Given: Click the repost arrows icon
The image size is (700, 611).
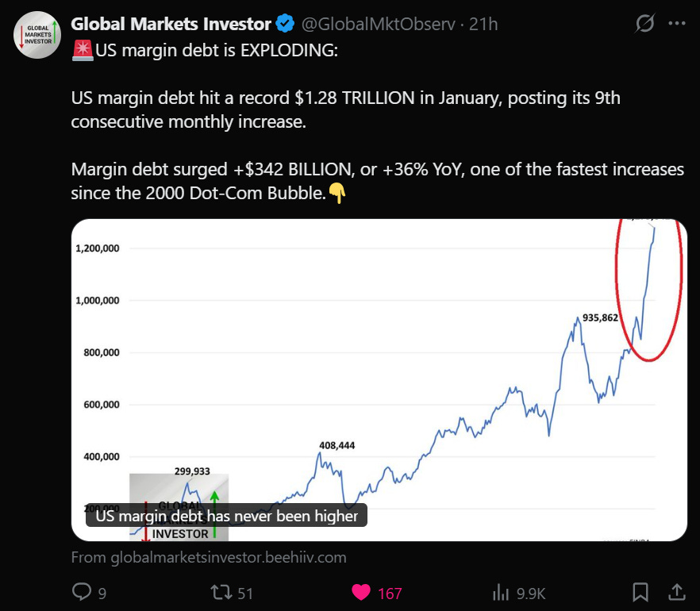Looking at the screenshot, I should click(221, 592).
